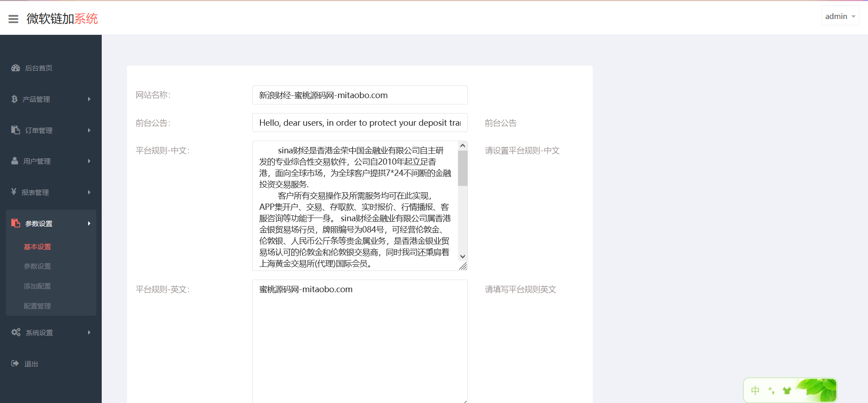Click the logout icon beside 退出
Screen dimensions: 868x403
pyautogui.click(x=15, y=363)
